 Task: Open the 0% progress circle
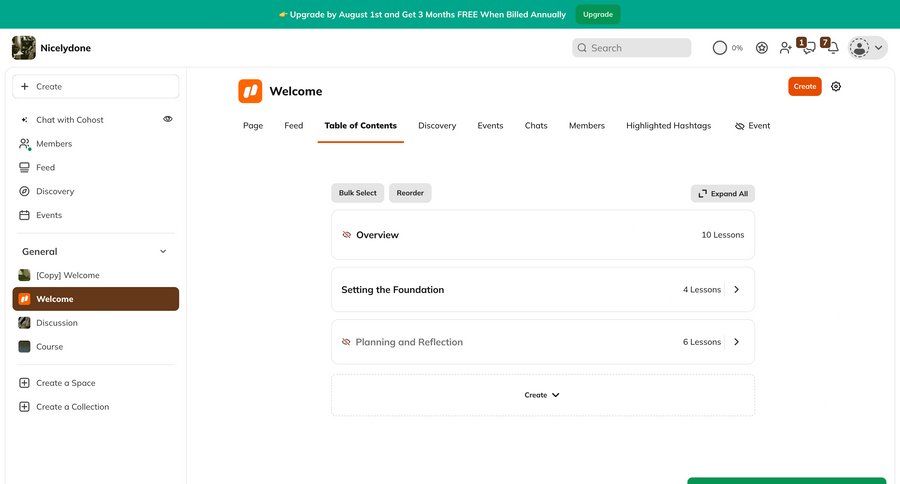[720, 48]
